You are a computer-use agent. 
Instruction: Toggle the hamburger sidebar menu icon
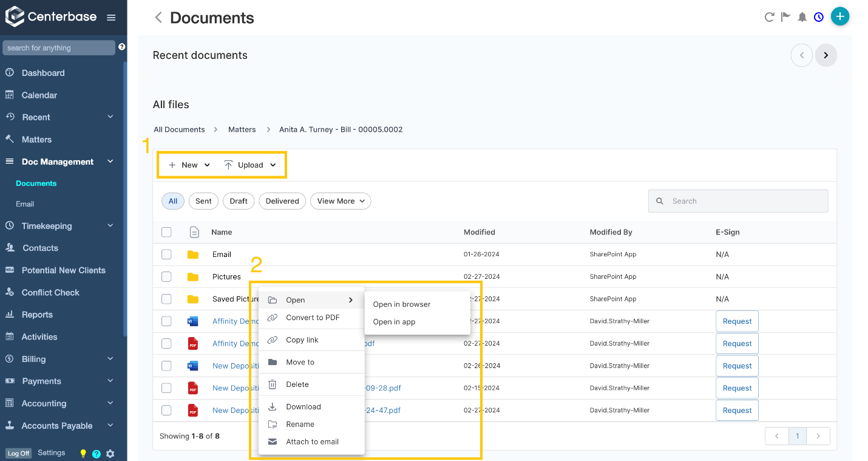(x=111, y=18)
